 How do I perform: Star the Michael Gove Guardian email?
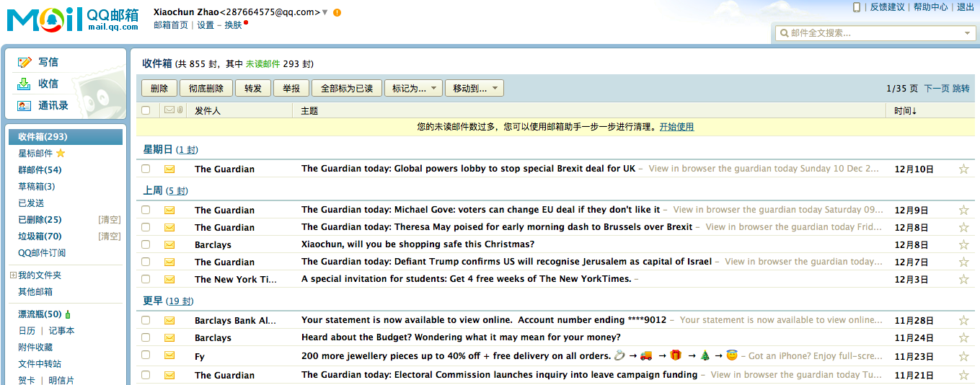[963, 210]
